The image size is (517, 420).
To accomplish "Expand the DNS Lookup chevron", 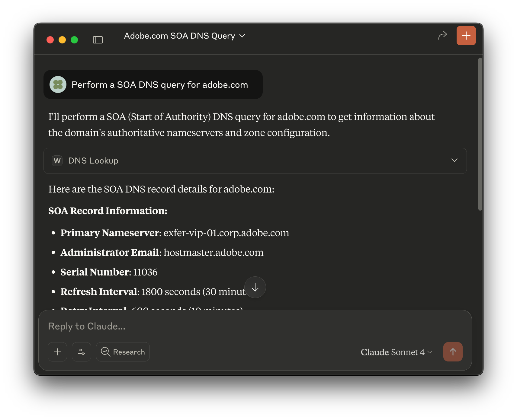I will (x=454, y=161).
